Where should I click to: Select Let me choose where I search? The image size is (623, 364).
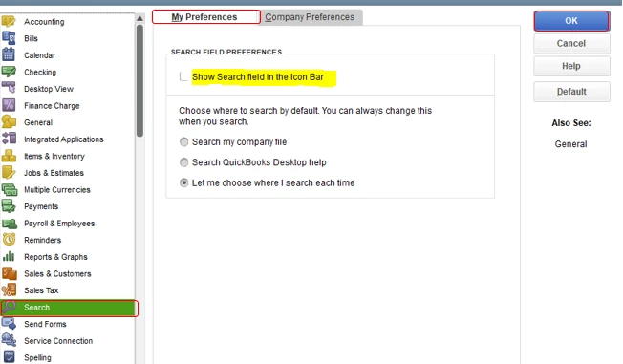click(x=184, y=182)
